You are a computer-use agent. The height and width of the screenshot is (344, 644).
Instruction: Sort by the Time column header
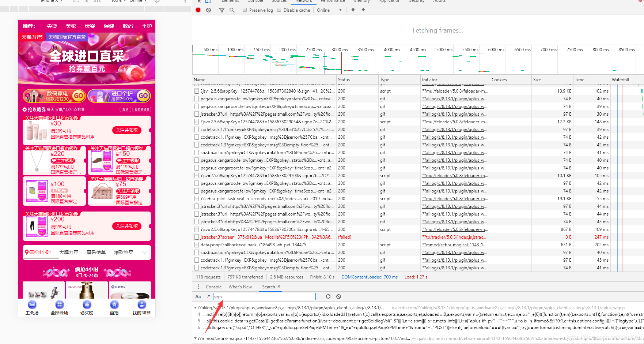tap(591, 80)
